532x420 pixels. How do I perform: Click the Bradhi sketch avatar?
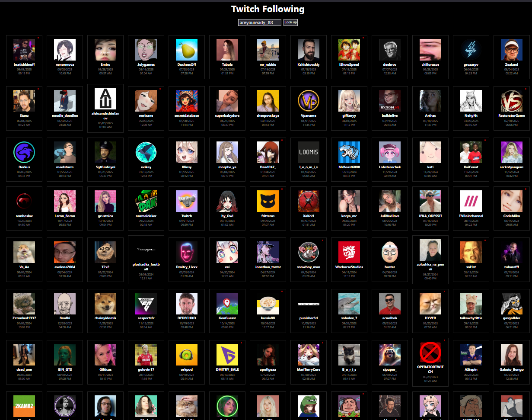tap(65, 304)
